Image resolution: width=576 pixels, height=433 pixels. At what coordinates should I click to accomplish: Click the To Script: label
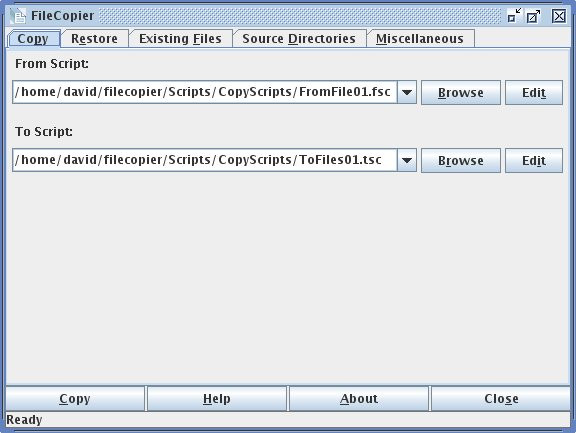coord(44,131)
